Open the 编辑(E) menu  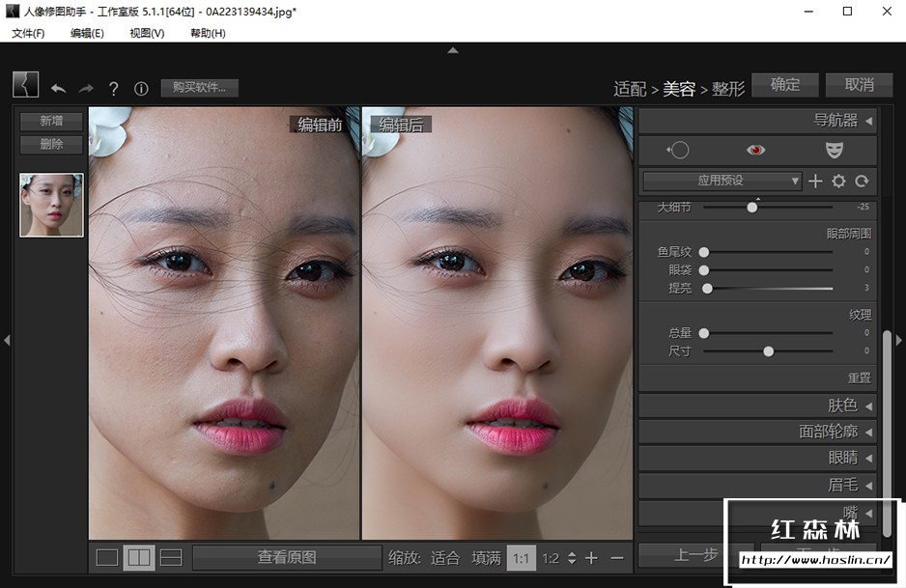87,33
